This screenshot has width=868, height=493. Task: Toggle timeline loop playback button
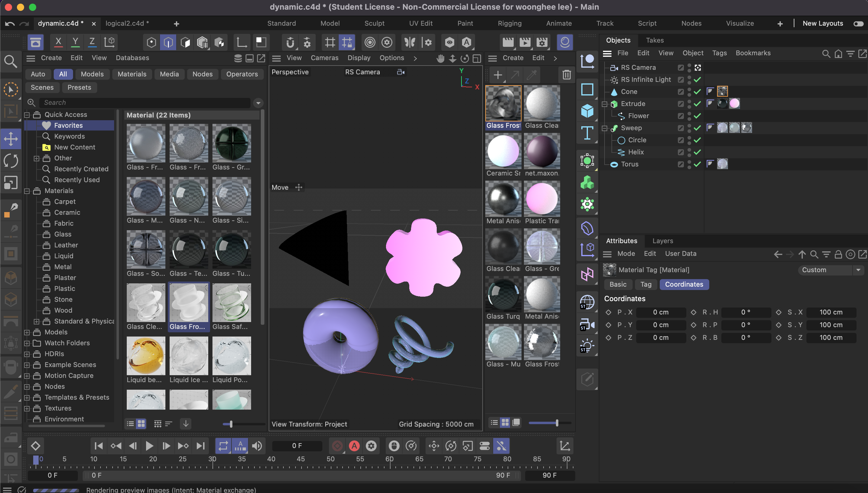pos(223,446)
